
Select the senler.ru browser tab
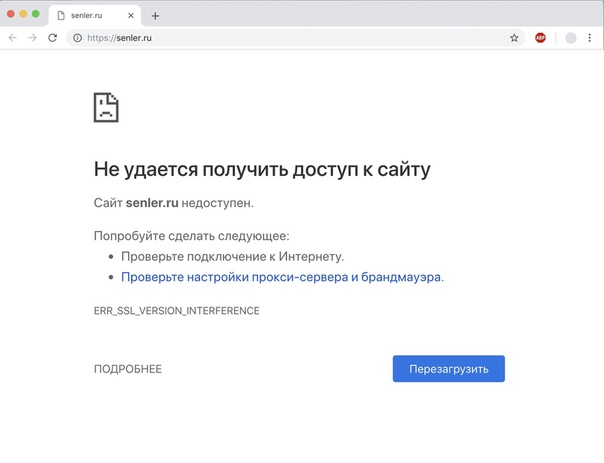(x=88, y=16)
